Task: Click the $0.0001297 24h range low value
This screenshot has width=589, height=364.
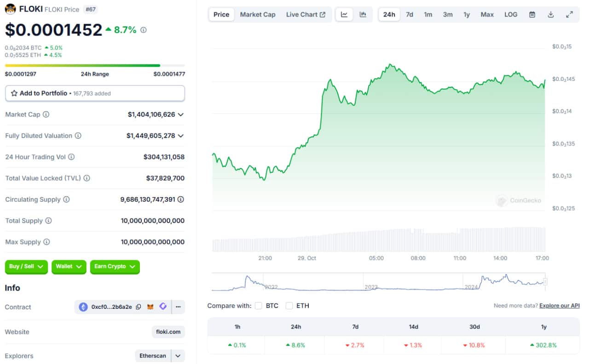Action: point(21,74)
